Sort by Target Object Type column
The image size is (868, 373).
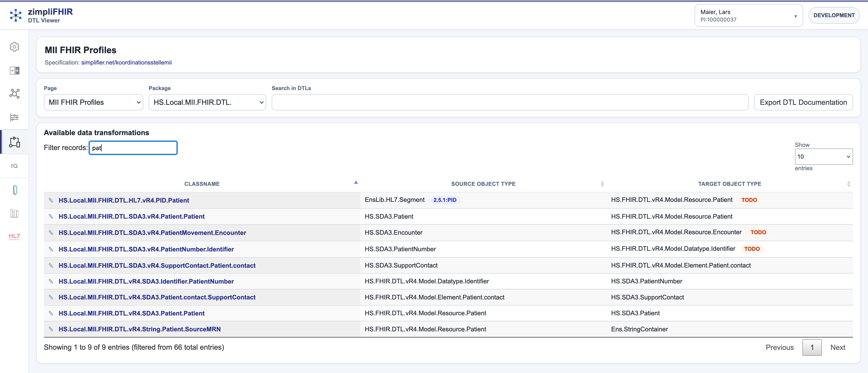(x=729, y=184)
